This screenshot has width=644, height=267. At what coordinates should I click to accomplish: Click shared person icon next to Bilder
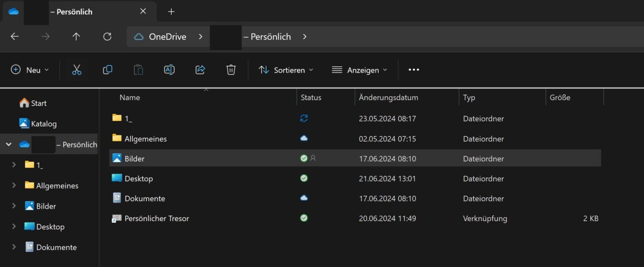point(313,158)
